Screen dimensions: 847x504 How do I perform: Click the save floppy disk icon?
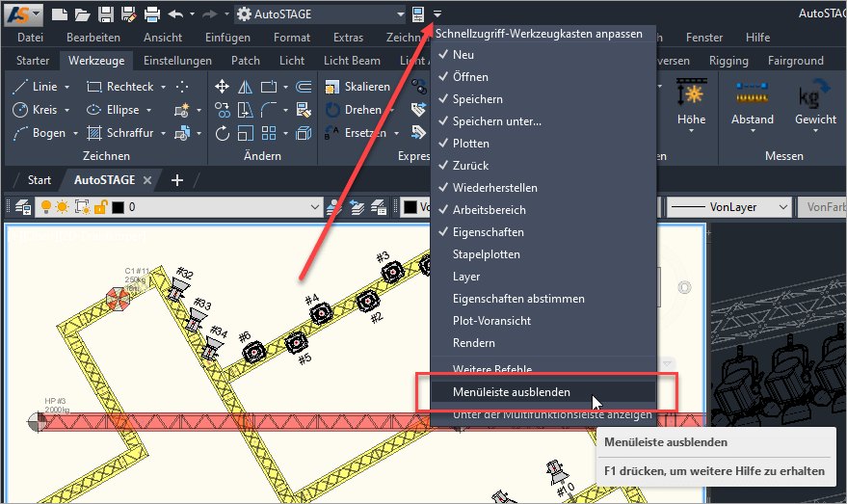[x=105, y=14]
